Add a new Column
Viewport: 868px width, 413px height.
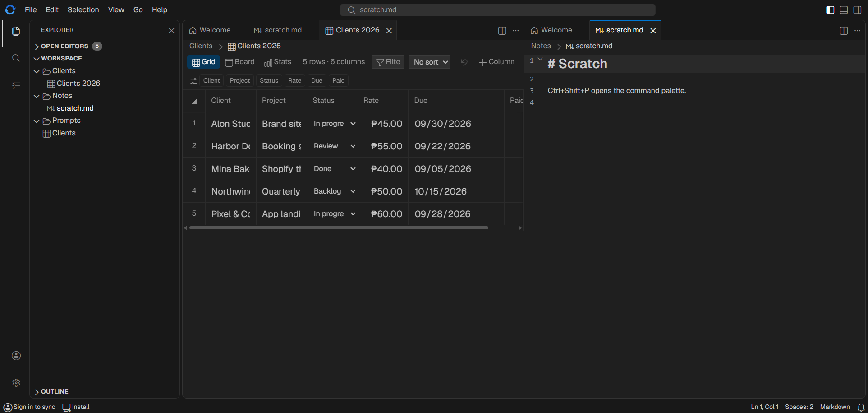[496, 62]
